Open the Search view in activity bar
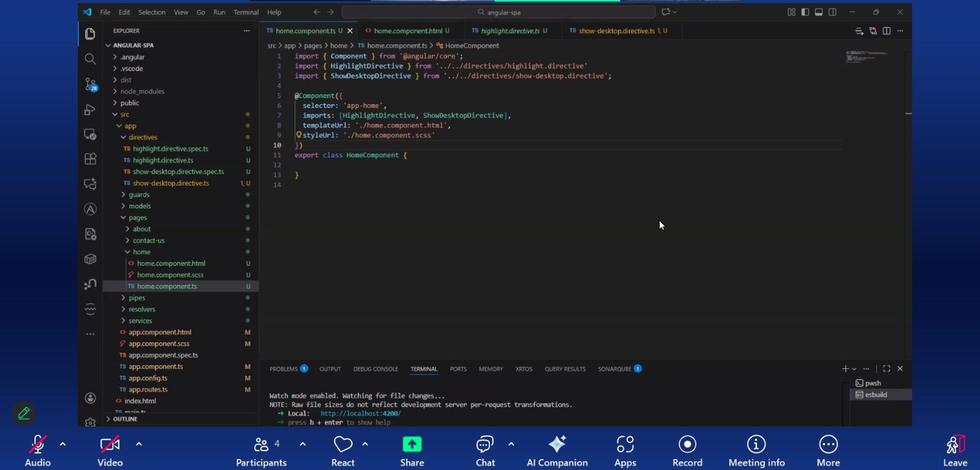Screen dimensions: 980x470 click(x=90, y=59)
